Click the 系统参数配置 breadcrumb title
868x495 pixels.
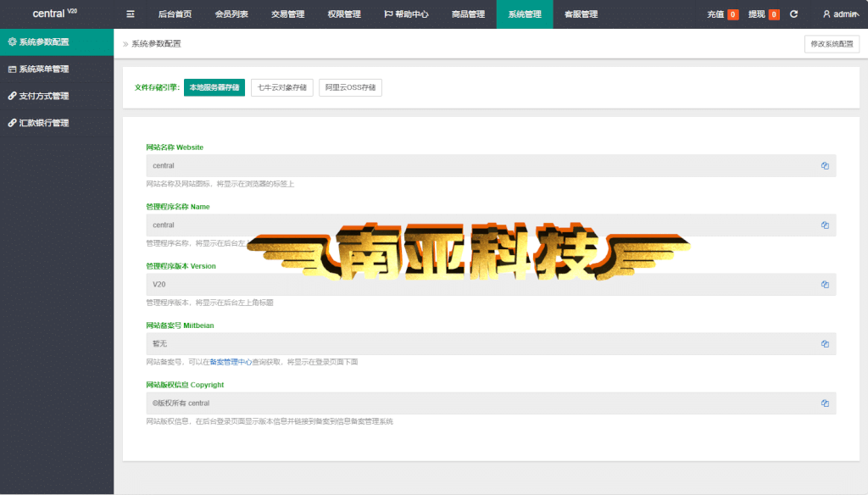pos(156,44)
